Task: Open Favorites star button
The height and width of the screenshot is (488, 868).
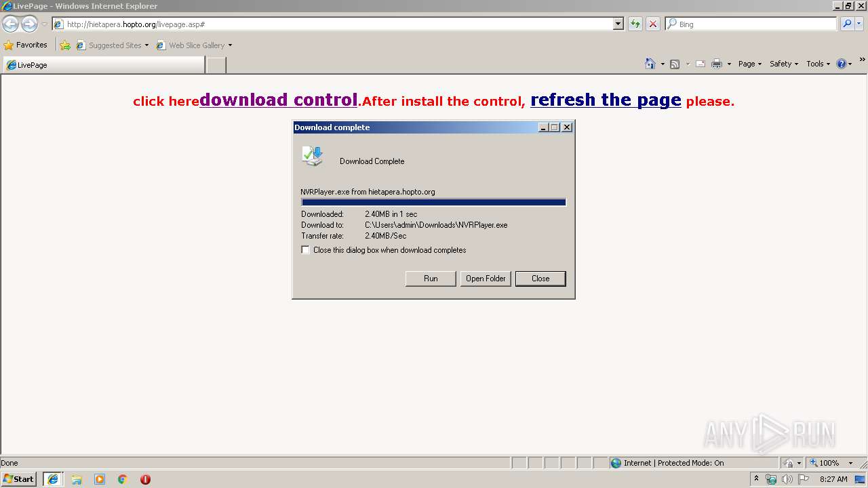Action: click(x=26, y=45)
